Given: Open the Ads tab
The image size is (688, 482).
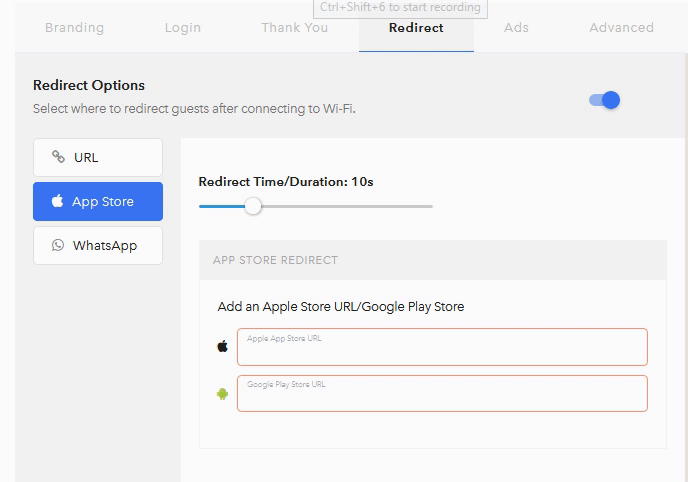Looking at the screenshot, I should pyautogui.click(x=516, y=27).
